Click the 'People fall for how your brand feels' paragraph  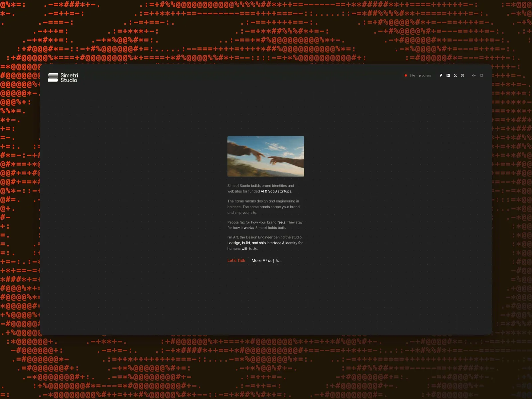(x=265, y=225)
